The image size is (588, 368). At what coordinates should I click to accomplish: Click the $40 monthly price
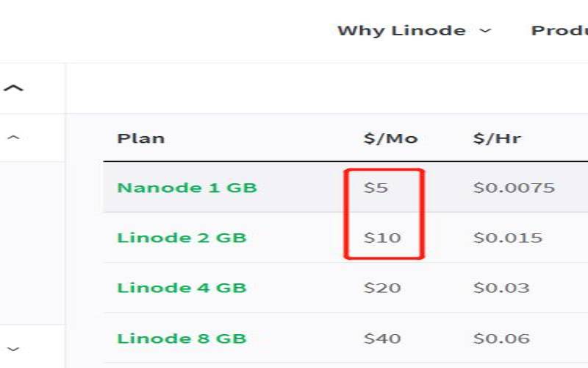382,339
